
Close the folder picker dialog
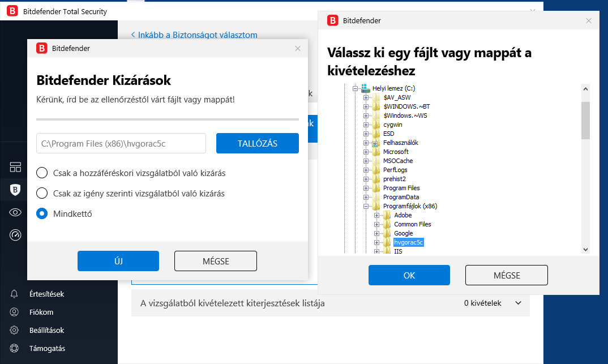tap(588, 20)
